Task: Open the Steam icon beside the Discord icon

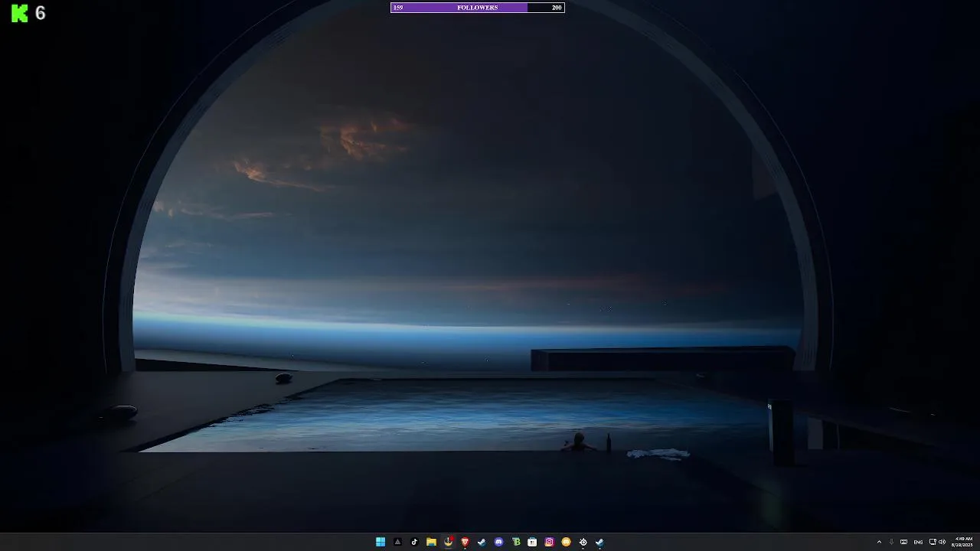Action: click(482, 542)
